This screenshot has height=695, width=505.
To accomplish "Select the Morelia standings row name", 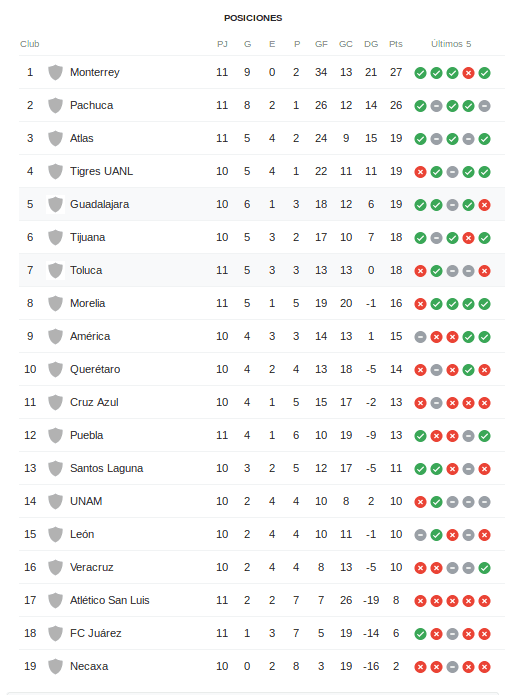I will point(87,303).
